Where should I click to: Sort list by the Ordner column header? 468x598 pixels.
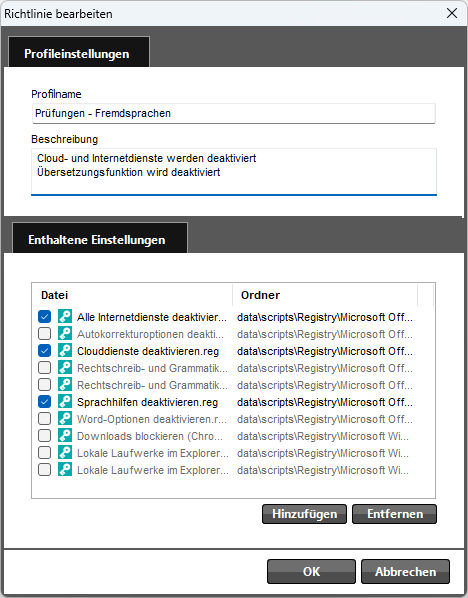click(325, 295)
